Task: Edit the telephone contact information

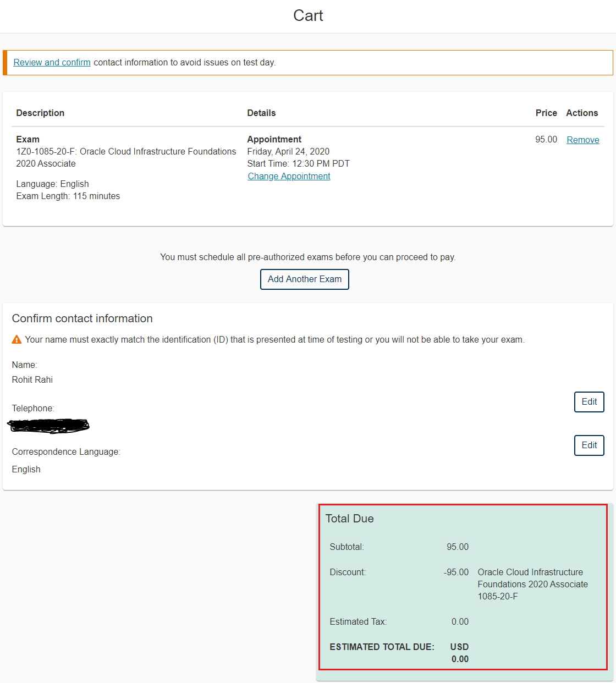Action: 588,402
